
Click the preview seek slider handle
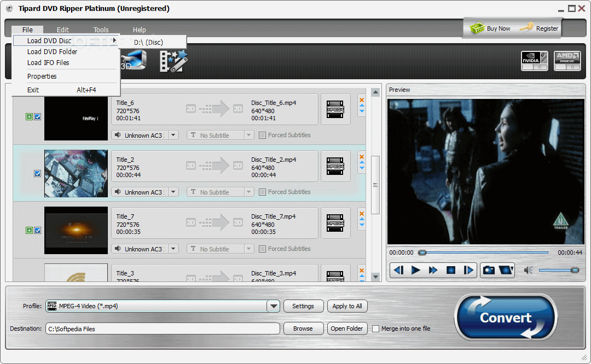[x=422, y=253]
